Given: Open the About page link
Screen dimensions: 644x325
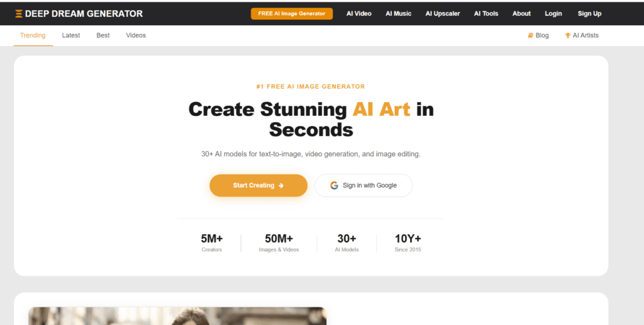Looking at the screenshot, I should point(521,13).
